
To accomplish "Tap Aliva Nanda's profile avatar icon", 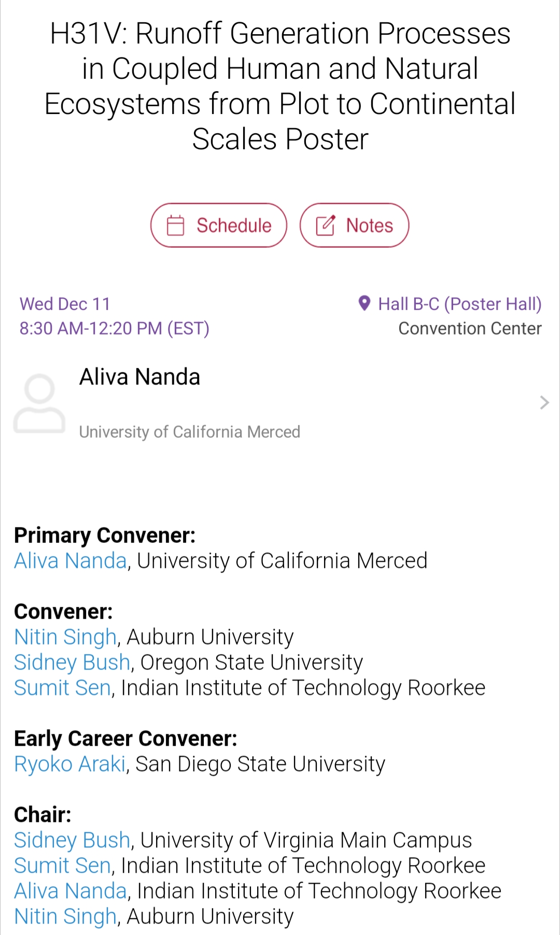I will click(39, 403).
